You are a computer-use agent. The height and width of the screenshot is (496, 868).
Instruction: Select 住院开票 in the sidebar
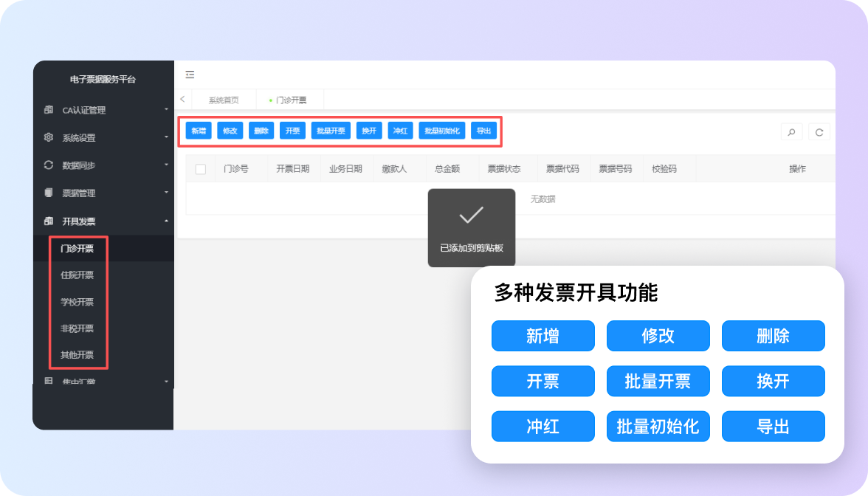point(77,275)
